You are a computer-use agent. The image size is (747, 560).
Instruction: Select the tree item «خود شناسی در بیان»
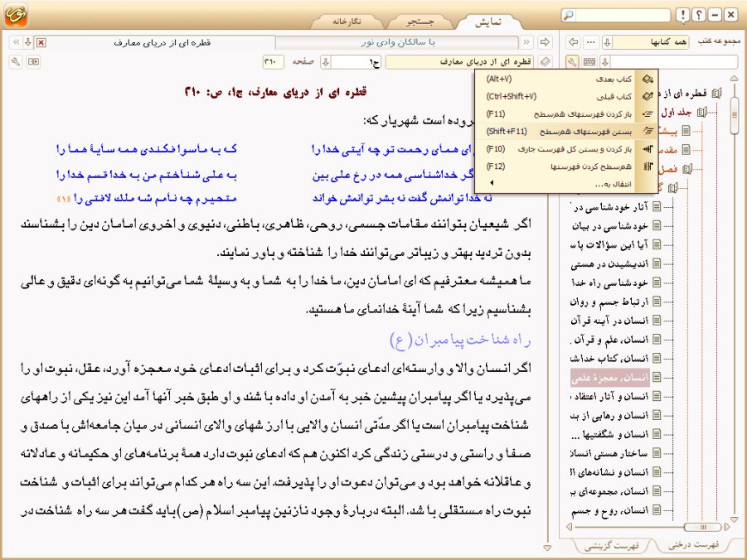pyautogui.click(x=610, y=226)
